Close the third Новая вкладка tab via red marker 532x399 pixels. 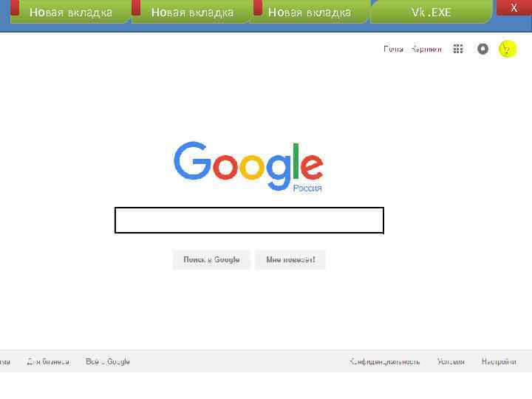[x=258, y=7]
